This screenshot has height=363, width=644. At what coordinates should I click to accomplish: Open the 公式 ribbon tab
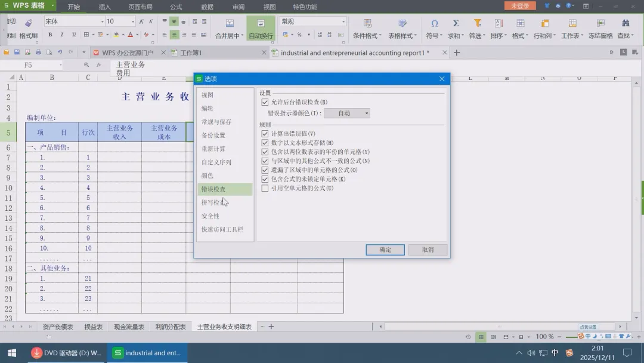point(176,7)
